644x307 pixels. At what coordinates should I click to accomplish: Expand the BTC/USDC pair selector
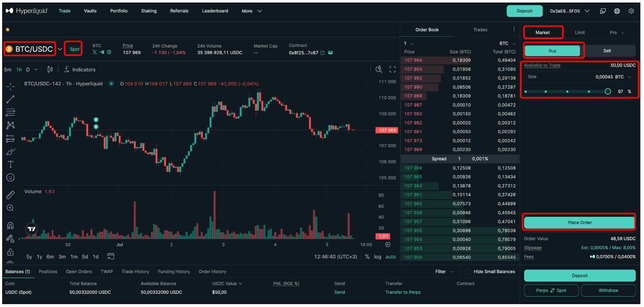60,49
